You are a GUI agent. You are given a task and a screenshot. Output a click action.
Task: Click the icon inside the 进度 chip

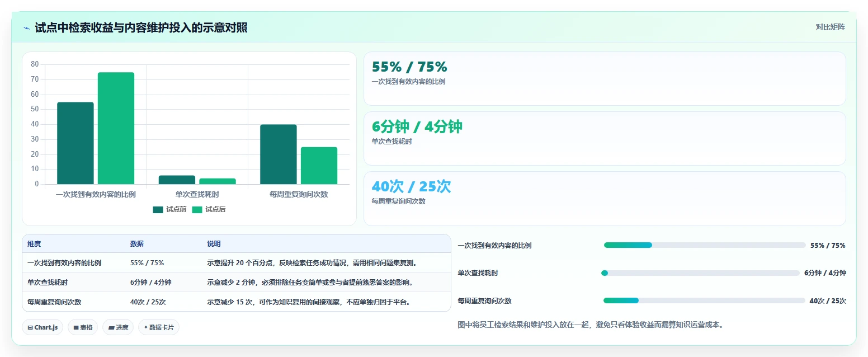click(x=111, y=328)
